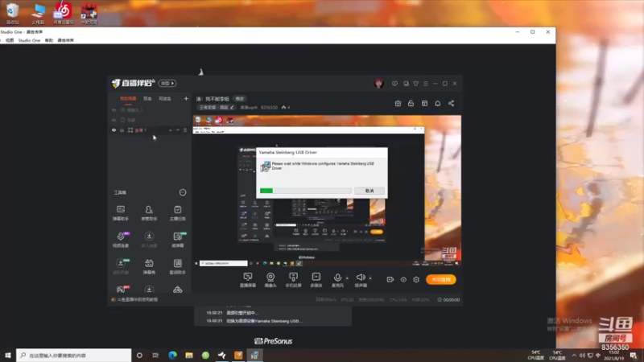Click the gift box icon above the preview
644x362 pixels.
point(398,104)
